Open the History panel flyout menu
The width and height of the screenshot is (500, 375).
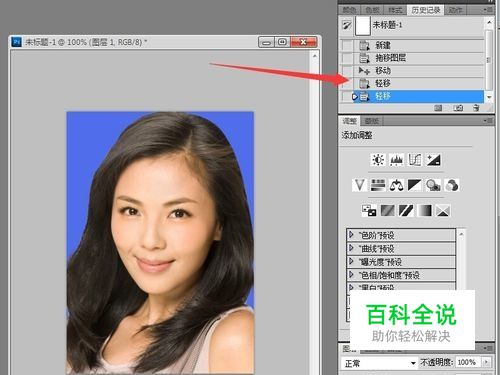point(488,10)
